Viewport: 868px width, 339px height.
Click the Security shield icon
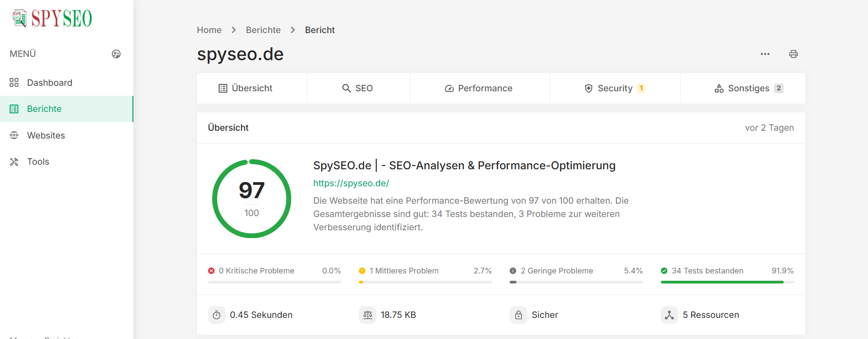tap(589, 88)
